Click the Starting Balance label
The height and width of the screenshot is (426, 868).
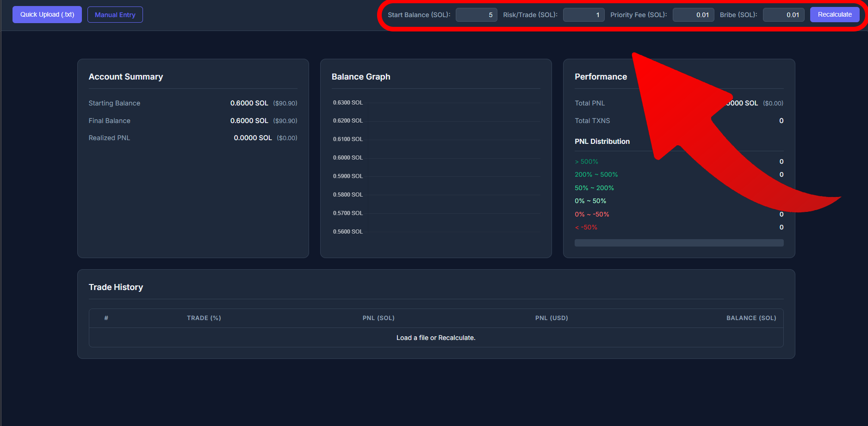click(x=114, y=103)
